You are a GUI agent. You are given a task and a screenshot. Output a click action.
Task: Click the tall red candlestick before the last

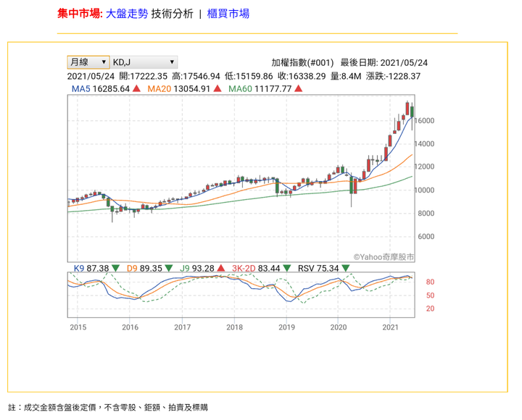point(407,109)
